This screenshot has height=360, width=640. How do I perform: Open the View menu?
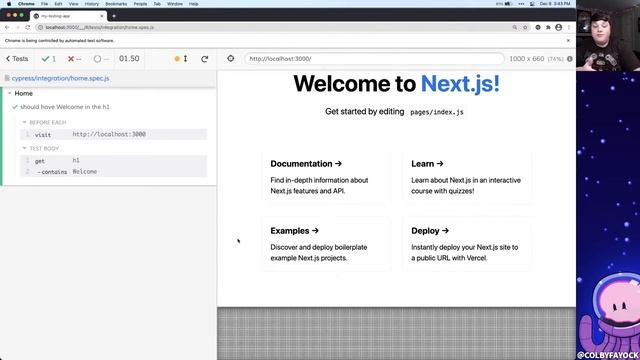tap(73, 4)
